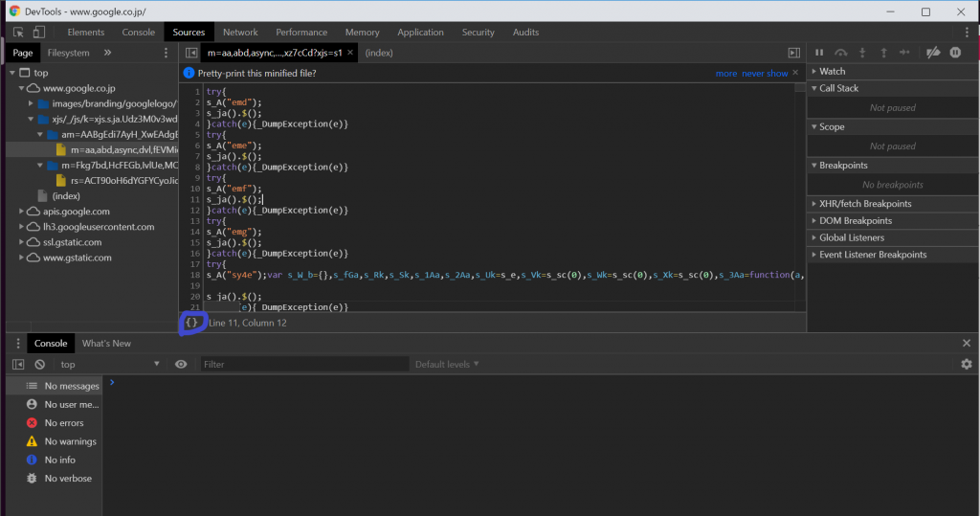
Task: Close the m=aa,abd,async file tab
Action: 350,53
